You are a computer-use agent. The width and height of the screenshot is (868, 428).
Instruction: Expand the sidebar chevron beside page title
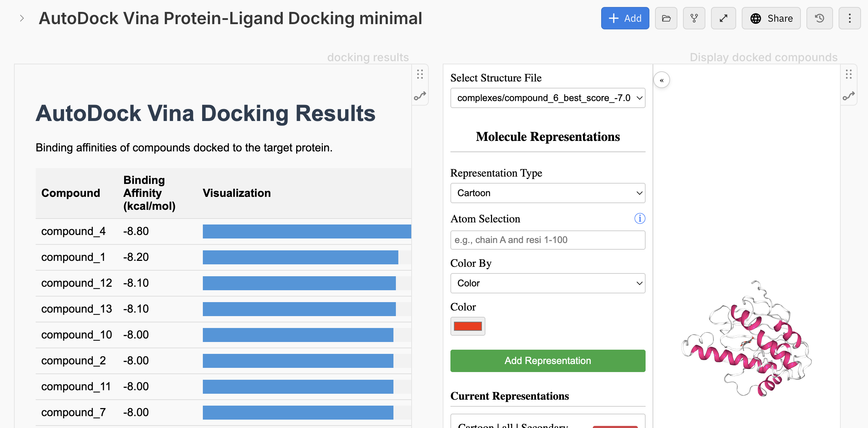click(22, 18)
